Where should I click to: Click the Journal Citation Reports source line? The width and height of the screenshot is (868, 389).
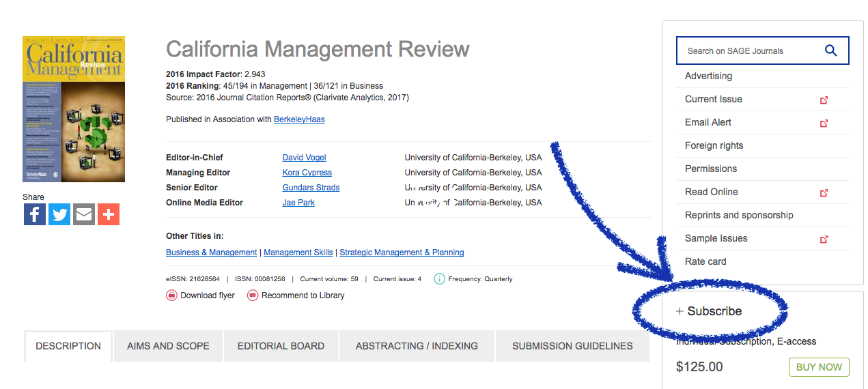point(288,98)
